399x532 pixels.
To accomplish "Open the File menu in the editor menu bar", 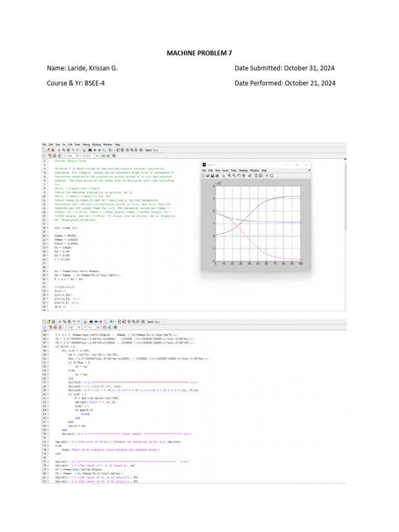I will pos(45,144).
